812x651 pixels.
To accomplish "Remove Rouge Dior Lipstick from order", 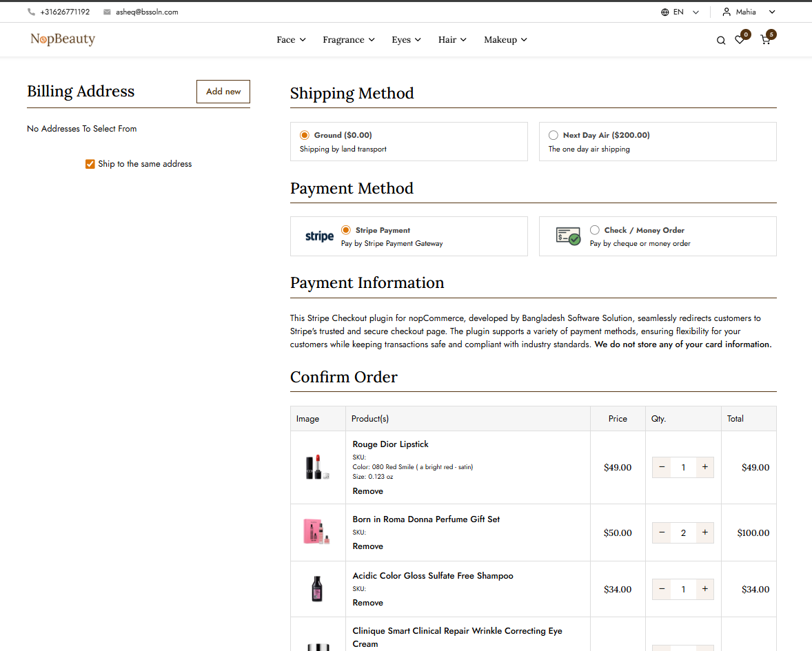I will [367, 491].
